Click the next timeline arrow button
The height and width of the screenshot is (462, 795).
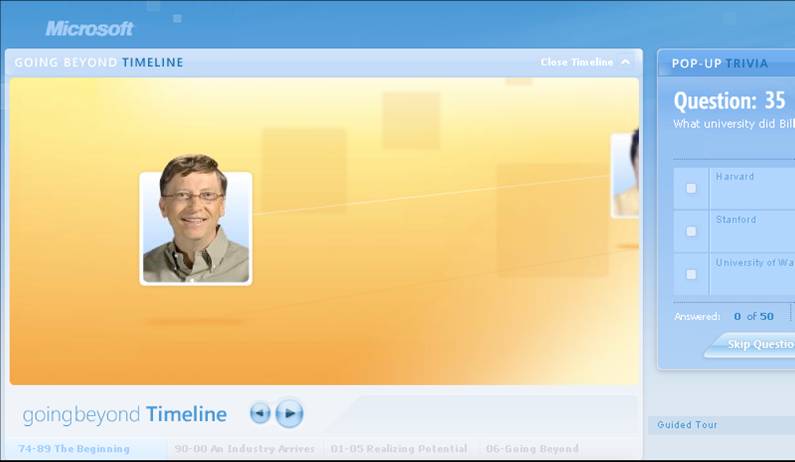tap(289, 413)
